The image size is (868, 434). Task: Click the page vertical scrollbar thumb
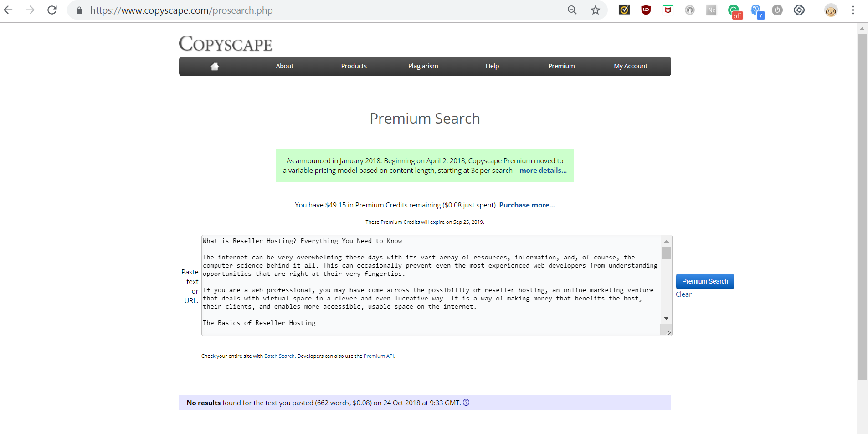point(862,207)
